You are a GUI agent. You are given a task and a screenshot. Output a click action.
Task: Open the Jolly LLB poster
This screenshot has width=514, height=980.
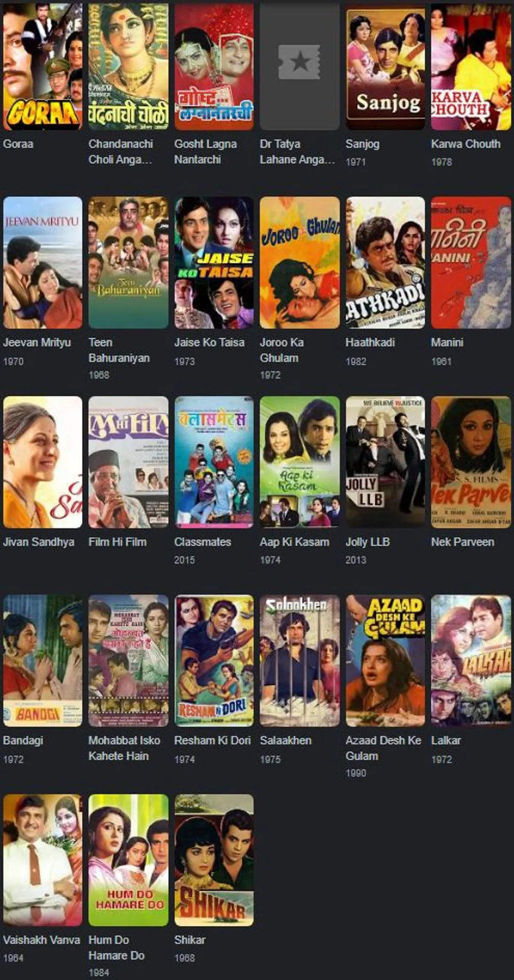385,462
